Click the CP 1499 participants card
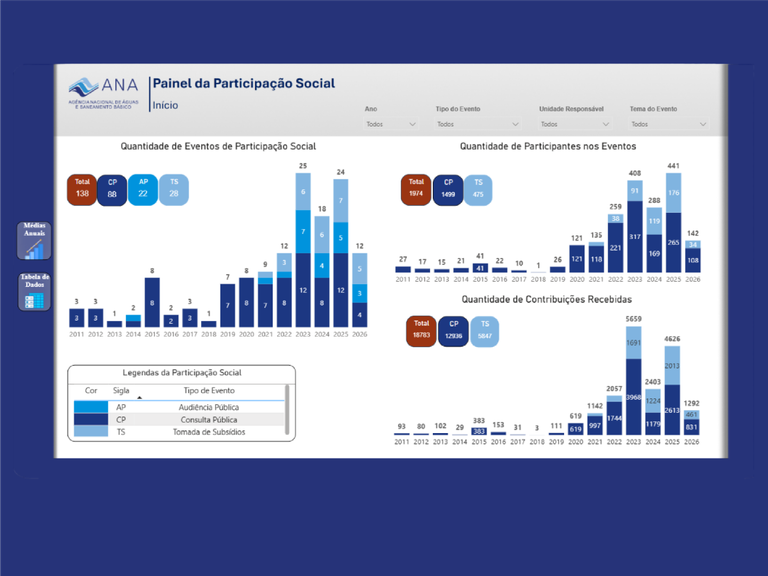 coord(448,190)
